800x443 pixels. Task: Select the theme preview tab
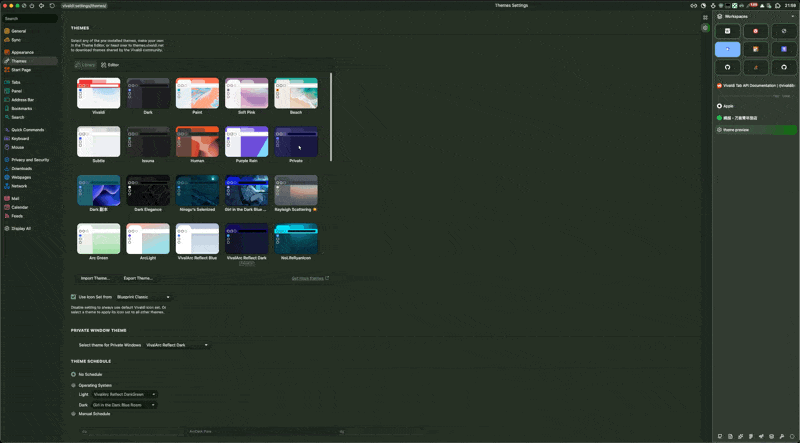click(756, 130)
